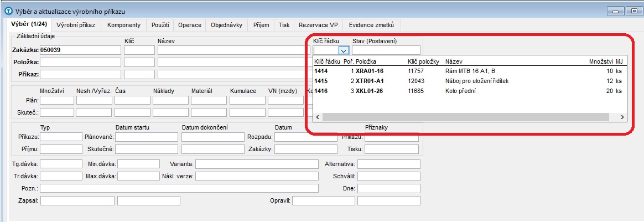Click the Skuteč. Množství field

56,112
